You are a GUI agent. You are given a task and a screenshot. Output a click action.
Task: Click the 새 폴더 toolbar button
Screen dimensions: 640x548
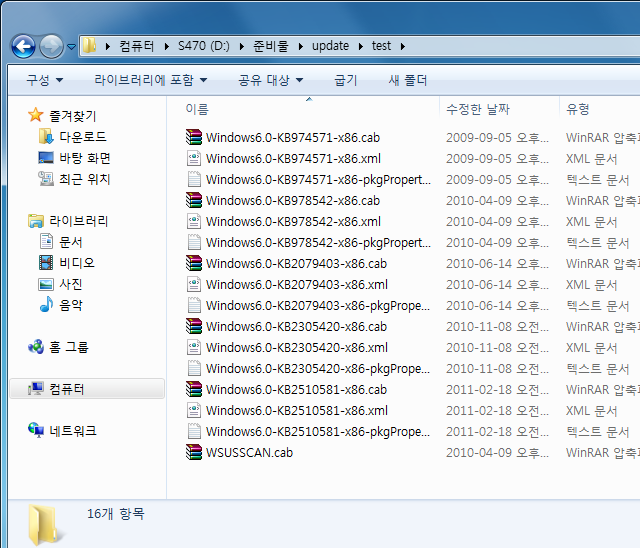407,80
